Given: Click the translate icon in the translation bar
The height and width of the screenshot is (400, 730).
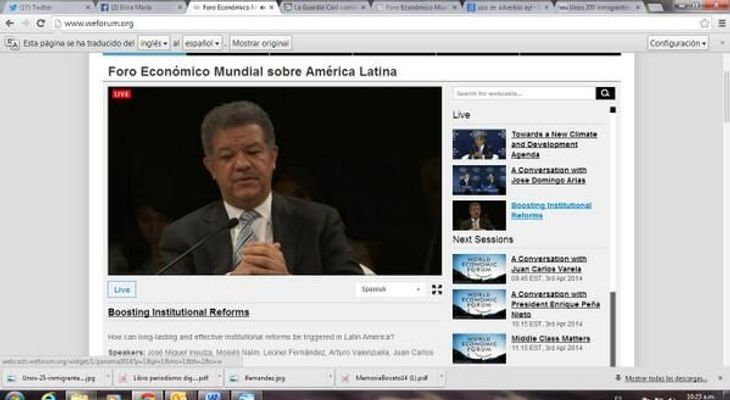Looking at the screenshot, I should 12,43.
